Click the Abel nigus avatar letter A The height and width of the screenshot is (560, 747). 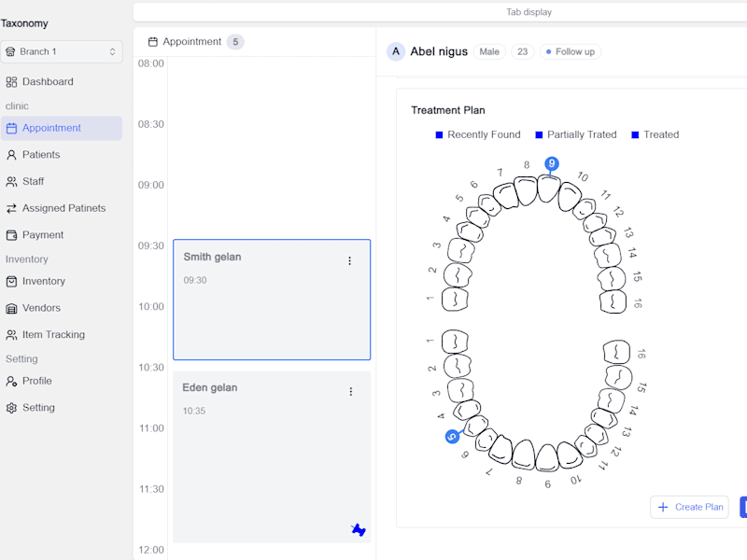(395, 51)
